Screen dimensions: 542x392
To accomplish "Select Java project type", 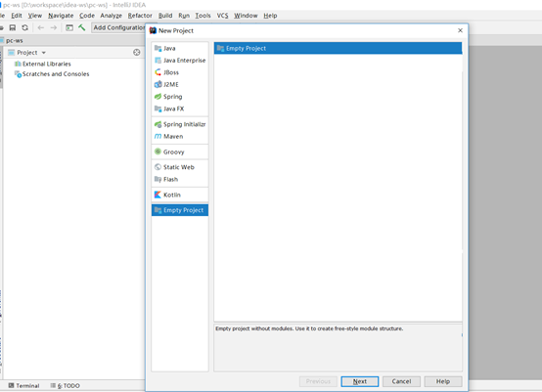I will [180, 48].
